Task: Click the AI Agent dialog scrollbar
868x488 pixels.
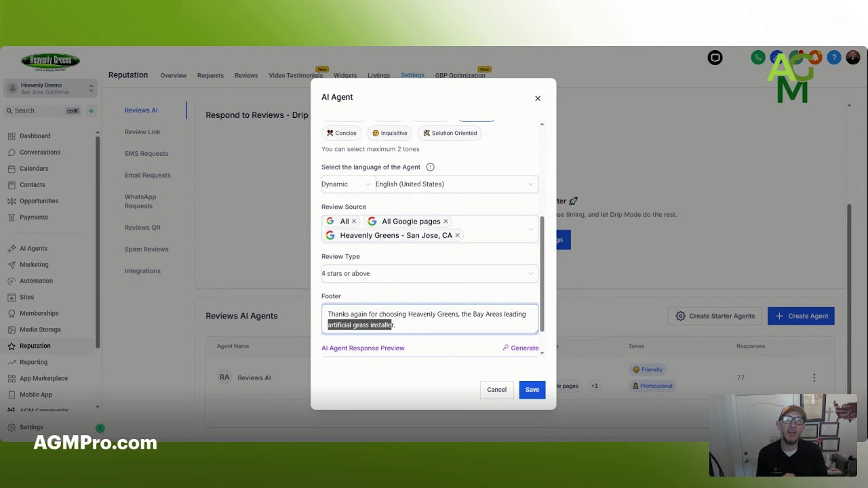Action: pos(541,274)
